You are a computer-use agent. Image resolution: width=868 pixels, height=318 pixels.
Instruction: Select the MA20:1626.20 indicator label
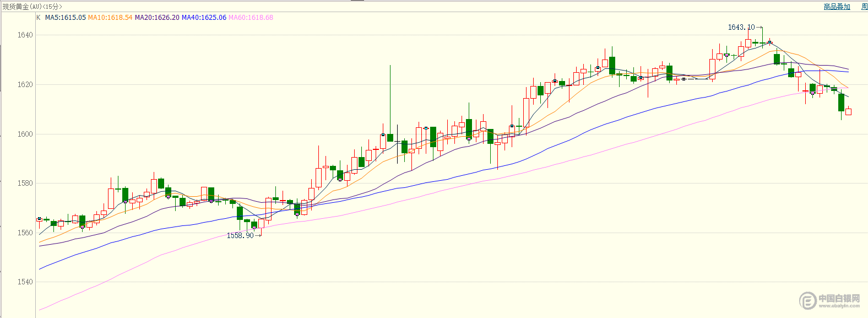click(157, 18)
